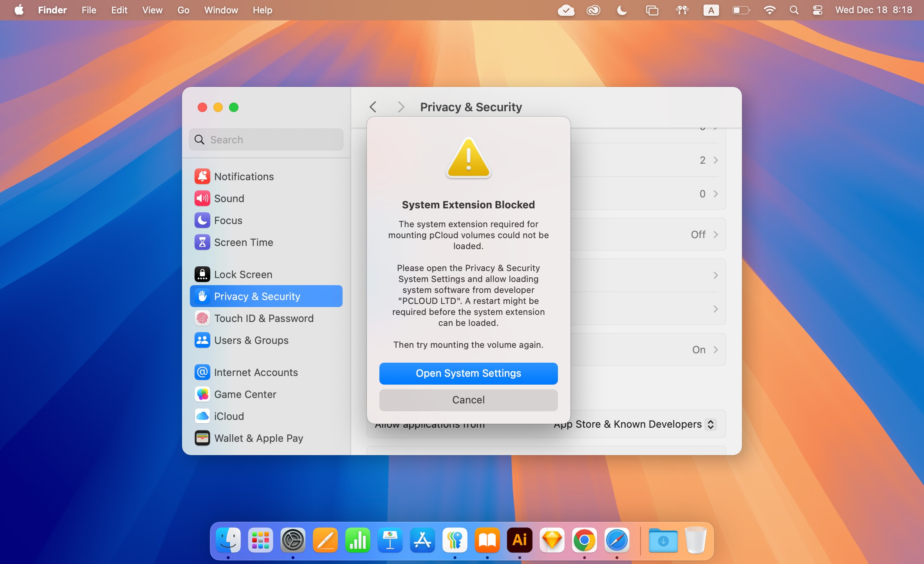The width and height of the screenshot is (924, 564).
Task: Open the Go menu
Action: (182, 10)
